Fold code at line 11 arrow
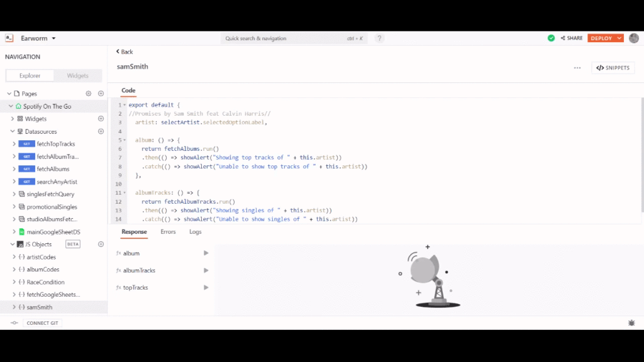The image size is (644, 362). [x=125, y=192]
